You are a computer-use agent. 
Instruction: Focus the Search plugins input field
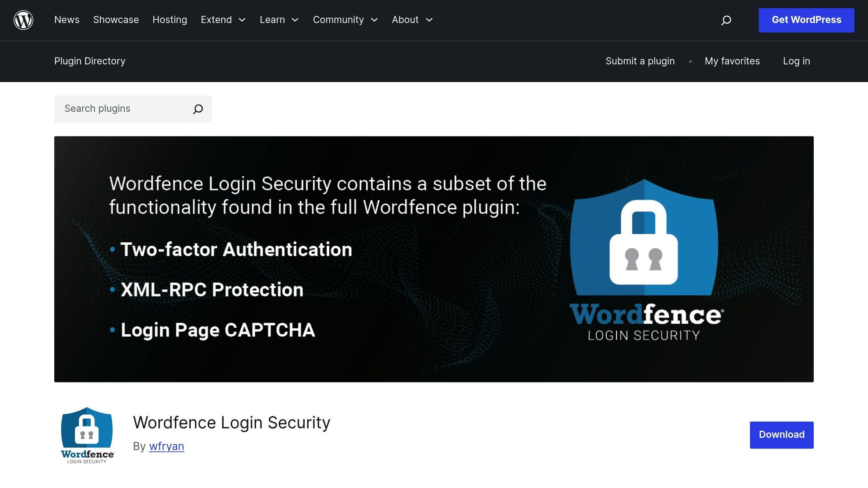coord(123,109)
